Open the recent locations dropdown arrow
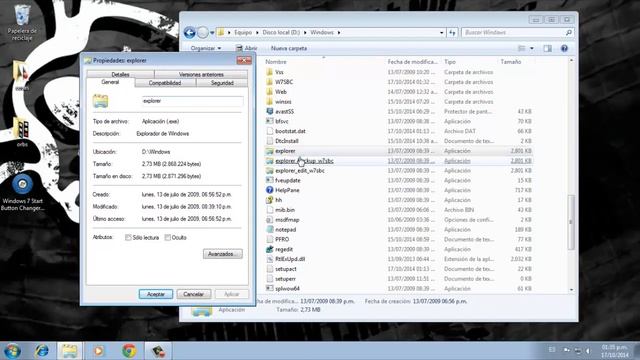This screenshot has height=360, width=640. tap(212, 33)
